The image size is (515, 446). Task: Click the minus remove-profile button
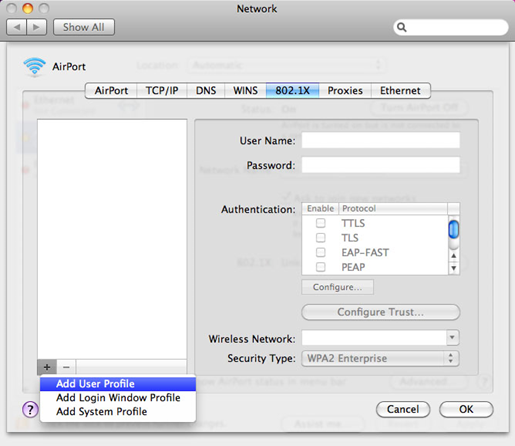(x=66, y=367)
